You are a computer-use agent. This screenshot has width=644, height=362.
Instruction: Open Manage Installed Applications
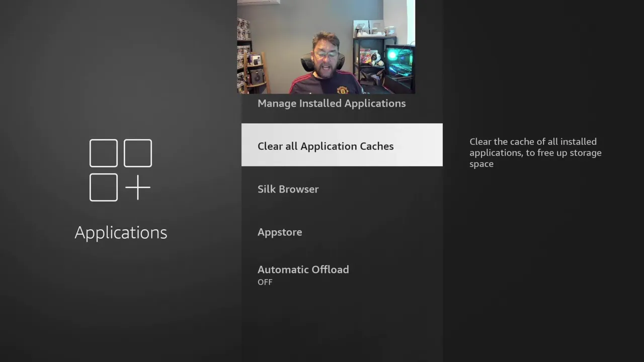342,104
